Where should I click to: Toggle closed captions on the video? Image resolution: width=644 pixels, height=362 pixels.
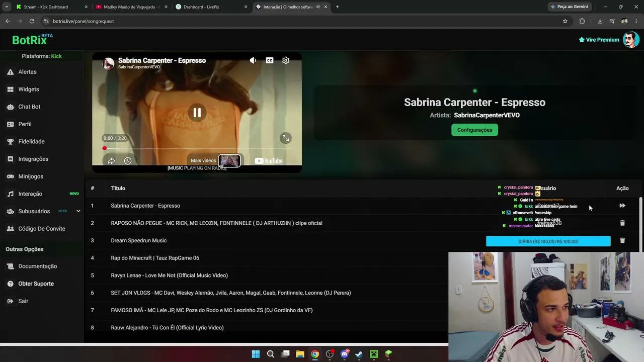pos(270,60)
